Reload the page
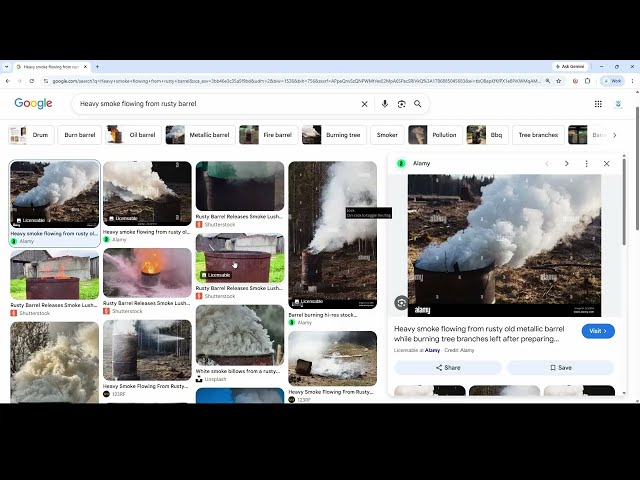This screenshot has height=480, width=640. (x=31, y=81)
